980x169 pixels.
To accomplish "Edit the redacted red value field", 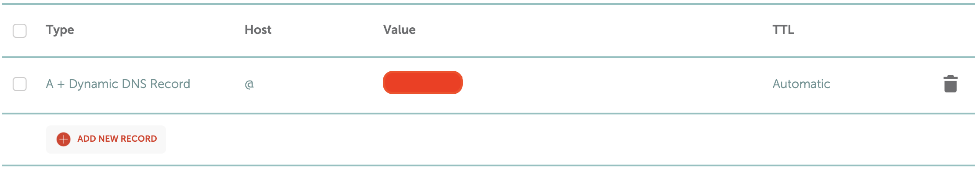I will click(x=423, y=83).
